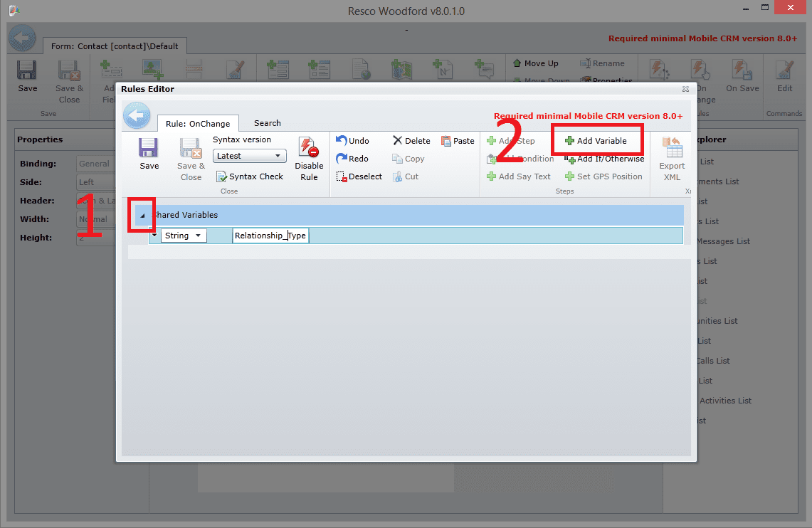
Task: Click the note-with-plus icon in the form ribbon
Action: coord(443,70)
